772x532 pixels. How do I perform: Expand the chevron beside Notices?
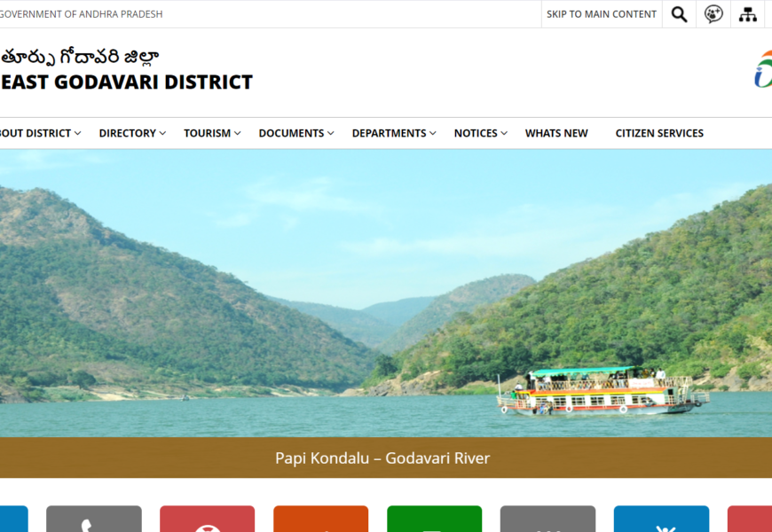pyautogui.click(x=504, y=133)
